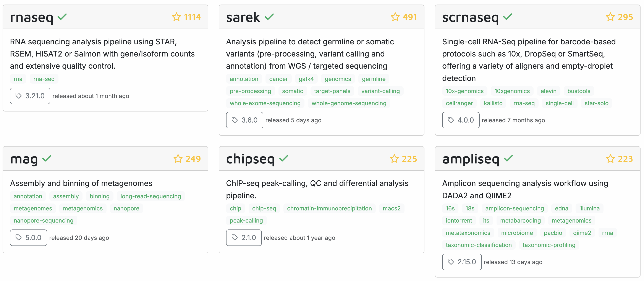
Task: View mag version 5.0.0 release
Action: [29, 238]
